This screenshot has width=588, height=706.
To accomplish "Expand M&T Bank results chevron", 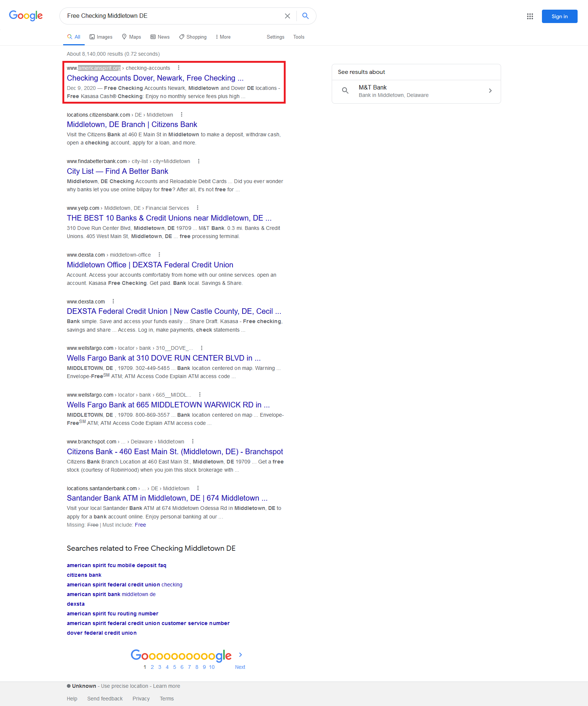I will point(490,91).
